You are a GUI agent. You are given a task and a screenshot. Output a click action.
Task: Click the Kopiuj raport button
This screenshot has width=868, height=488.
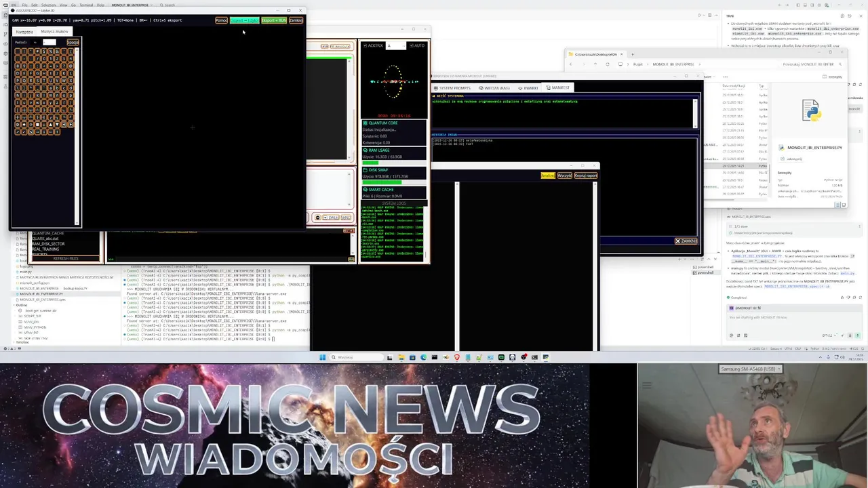pyautogui.click(x=586, y=176)
